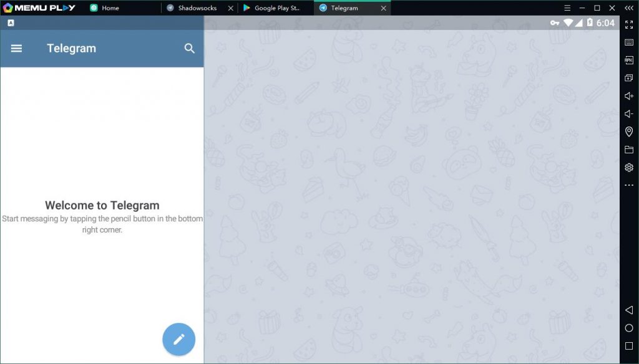Viewport: 639px width, 364px height.
Task: Expand more sidebar tools via ellipsis
Action: [628, 184]
